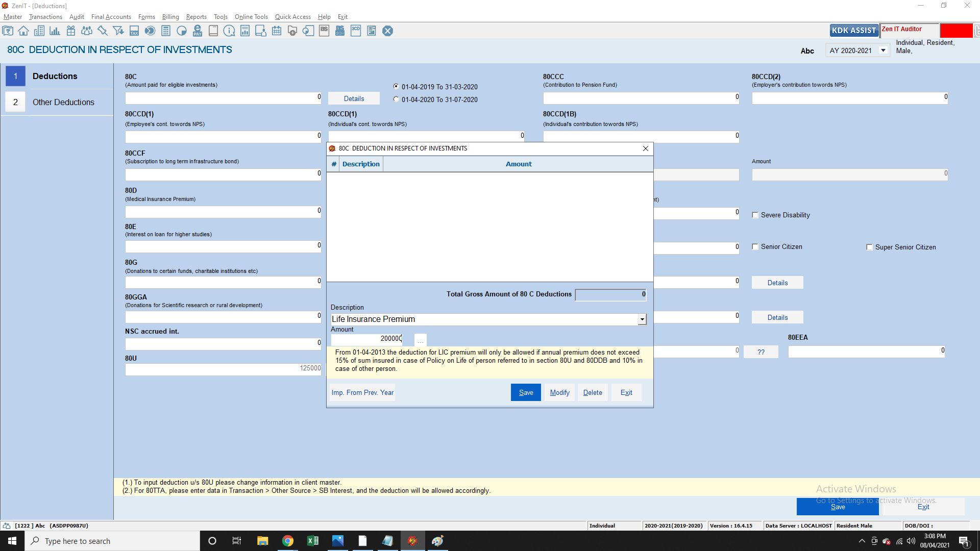Open the TAX toolbar icon
Screen dimensions: 980x551
(x=134, y=31)
